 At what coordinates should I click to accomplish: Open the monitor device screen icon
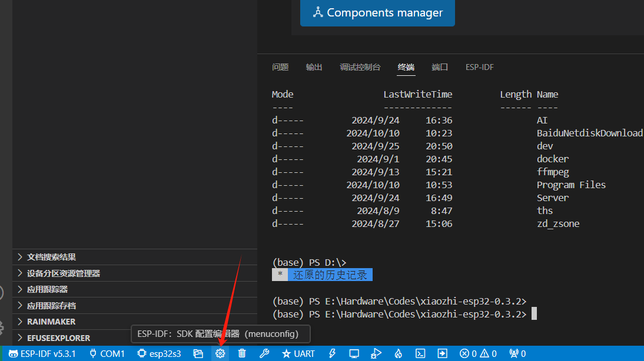tap(354, 353)
